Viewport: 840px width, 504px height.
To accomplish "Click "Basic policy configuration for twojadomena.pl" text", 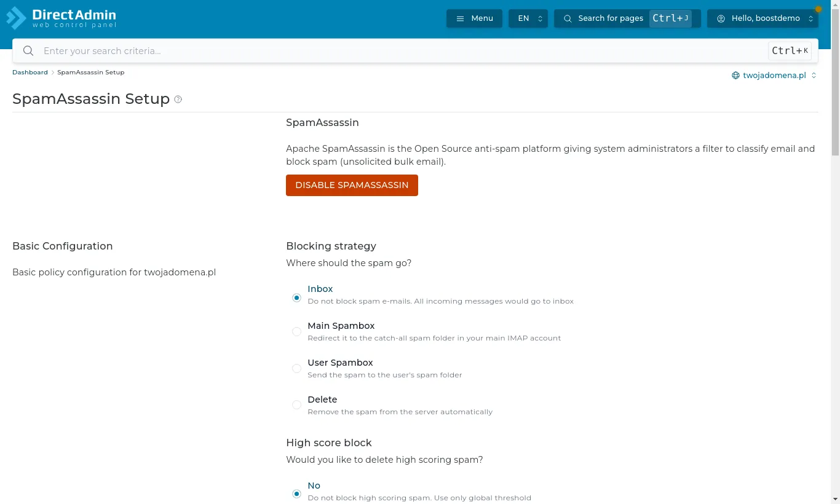I will pyautogui.click(x=114, y=272).
